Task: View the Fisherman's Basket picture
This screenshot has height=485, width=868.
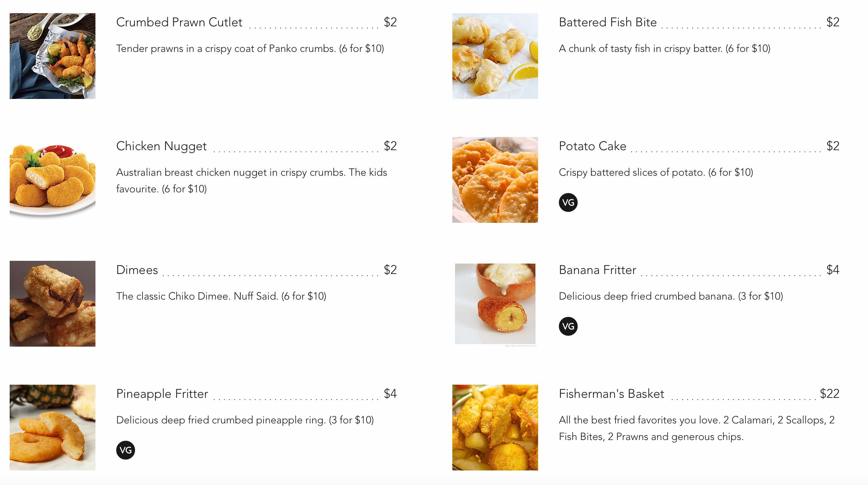Action: pyautogui.click(x=495, y=428)
